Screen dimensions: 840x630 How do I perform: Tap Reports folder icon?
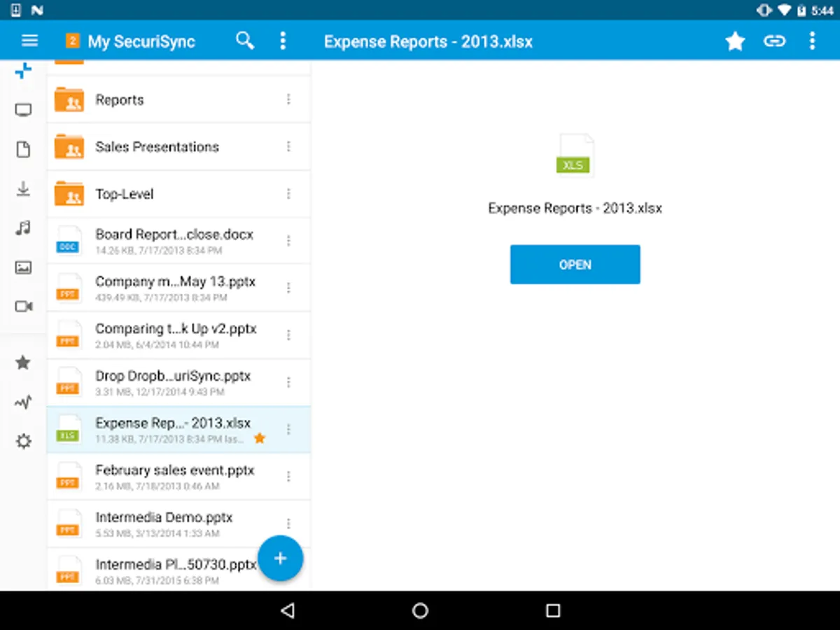(x=69, y=100)
